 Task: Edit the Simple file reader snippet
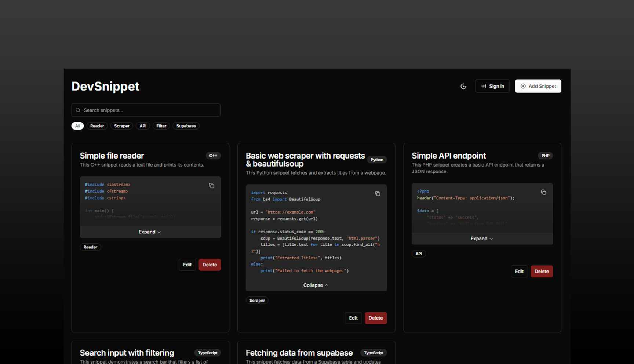[x=187, y=265]
